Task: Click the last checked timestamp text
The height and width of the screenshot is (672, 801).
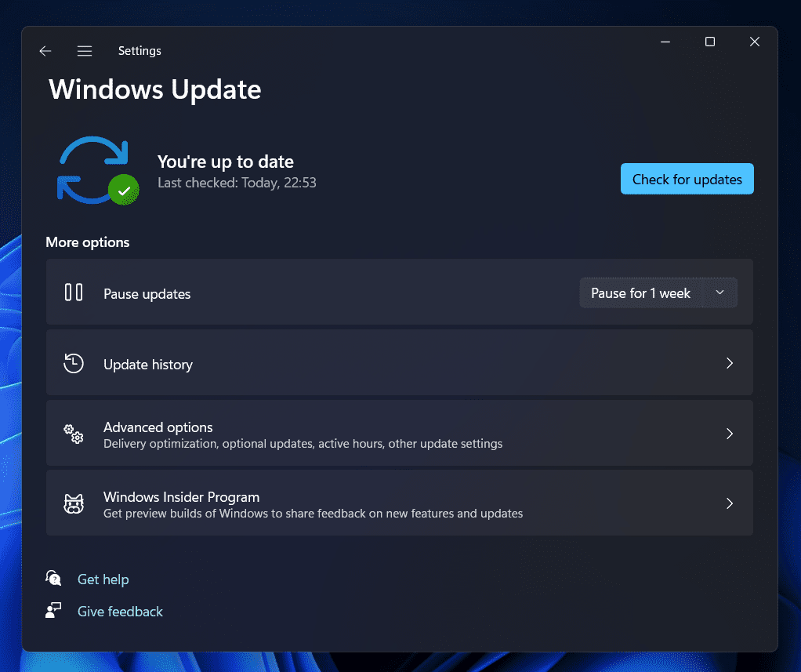Action: (x=237, y=182)
